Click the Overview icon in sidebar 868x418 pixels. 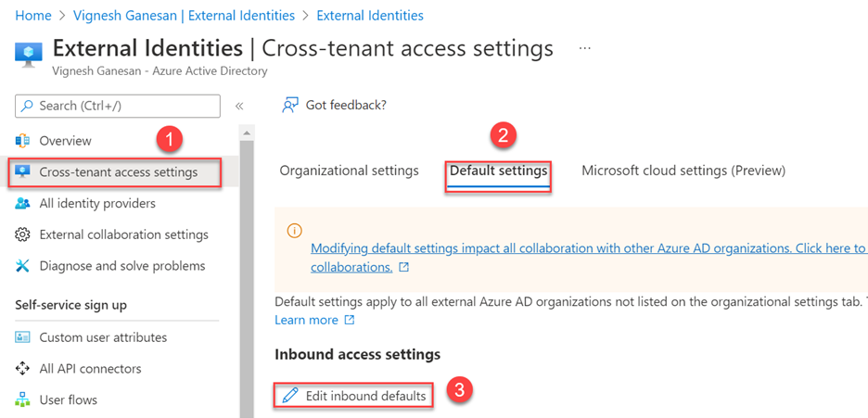coord(23,141)
